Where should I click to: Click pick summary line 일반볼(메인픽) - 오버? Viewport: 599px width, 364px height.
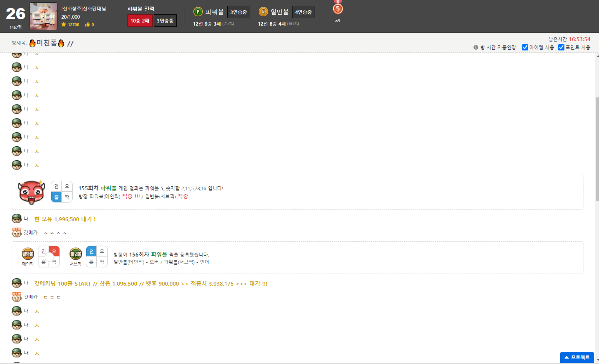point(161,262)
